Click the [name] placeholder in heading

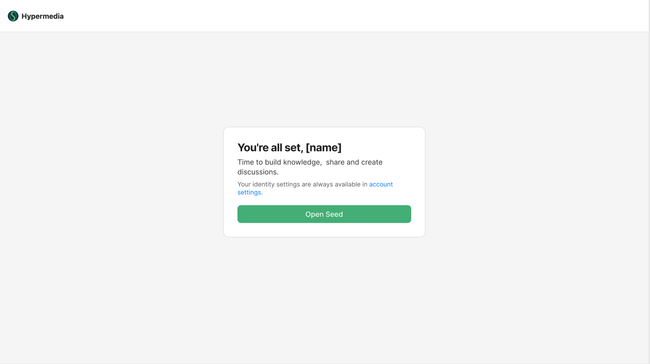click(323, 148)
